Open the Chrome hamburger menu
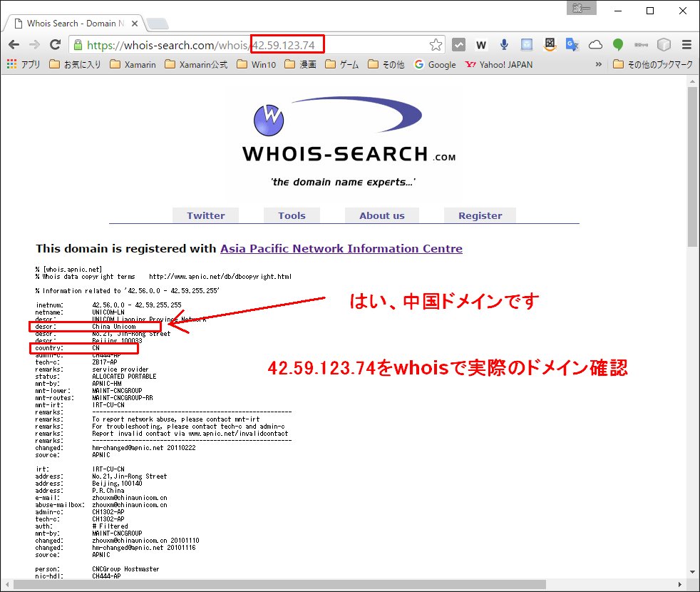The image size is (700, 592). 686,45
